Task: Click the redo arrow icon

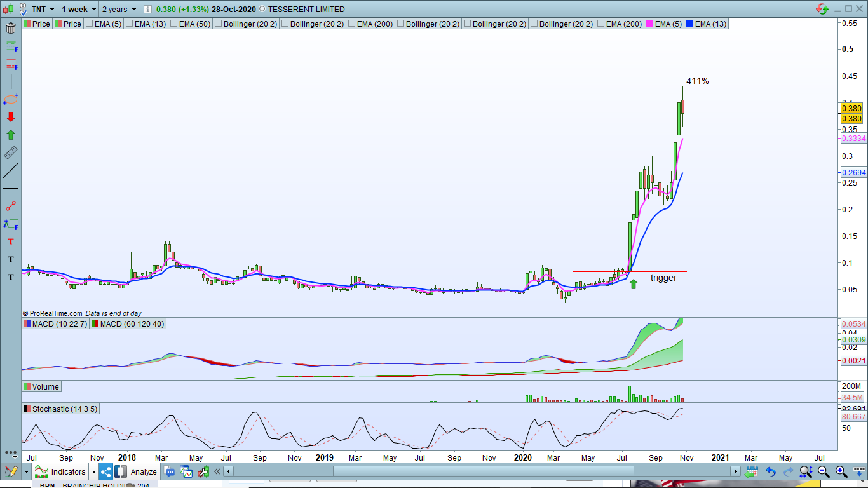Action: point(789,471)
